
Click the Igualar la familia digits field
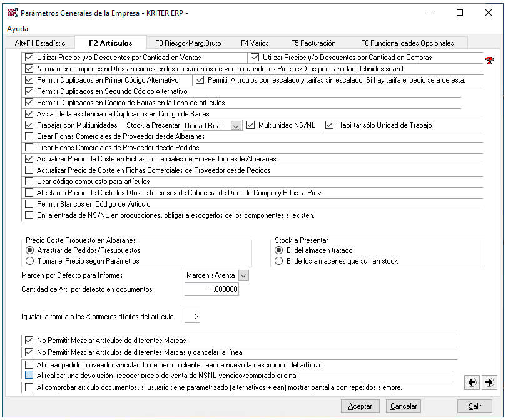tap(193, 317)
